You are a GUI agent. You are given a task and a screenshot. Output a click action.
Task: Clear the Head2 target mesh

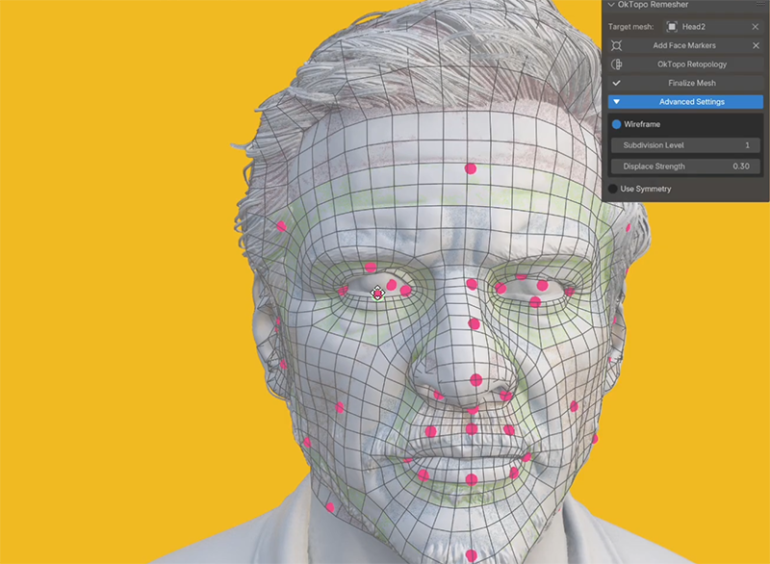(755, 27)
